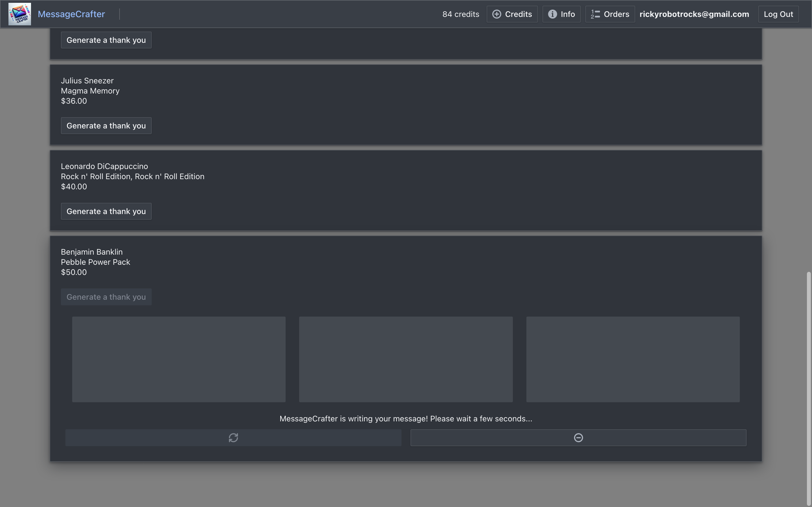Open the MessageCrafter home link

[x=71, y=14]
